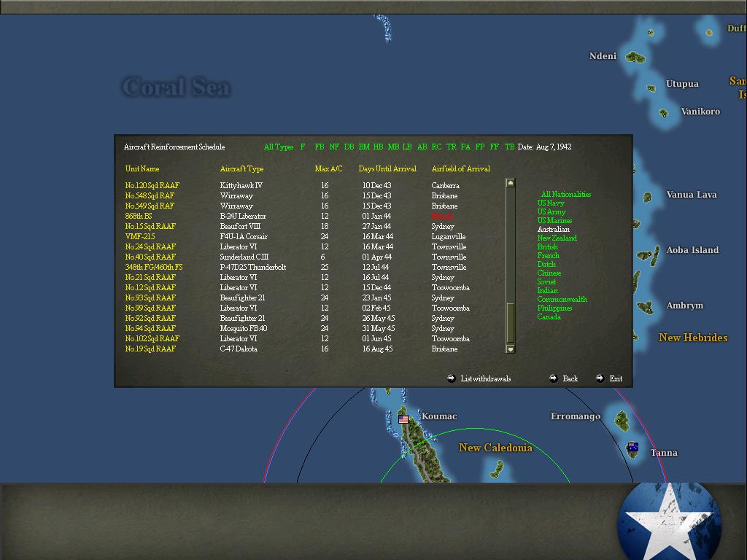
Task: Click the scrollbar down arrow
Action: pos(510,349)
